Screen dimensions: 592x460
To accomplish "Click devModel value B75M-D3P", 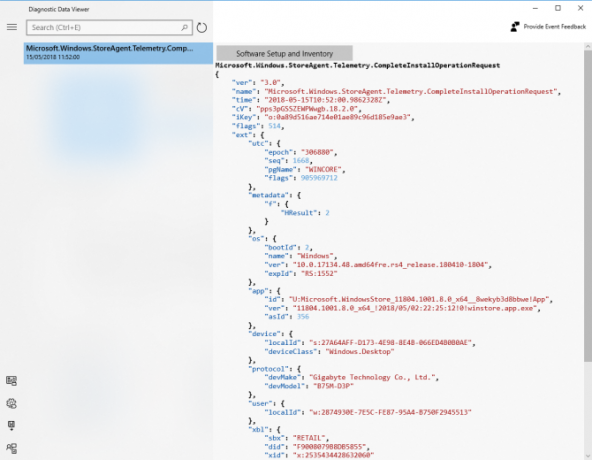I will click(x=333, y=386).
